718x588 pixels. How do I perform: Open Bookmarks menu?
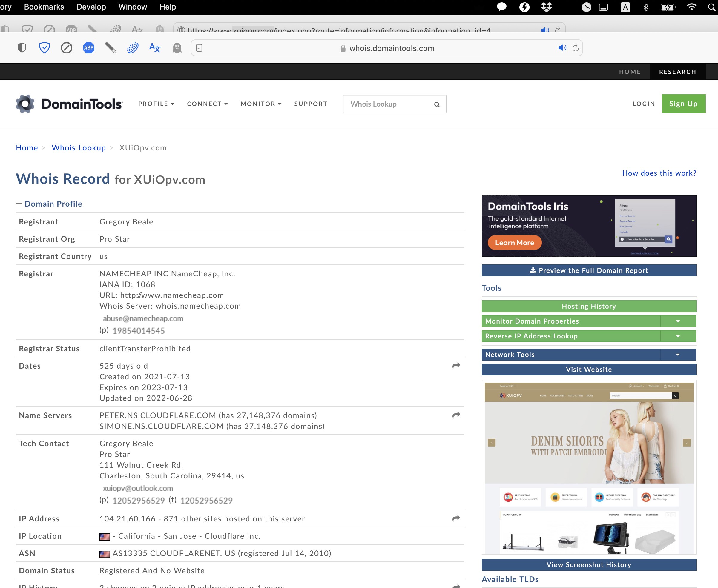coord(44,7)
